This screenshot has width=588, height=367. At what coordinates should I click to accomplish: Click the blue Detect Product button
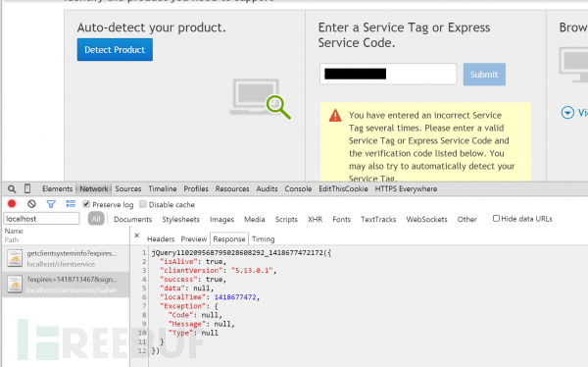click(115, 50)
